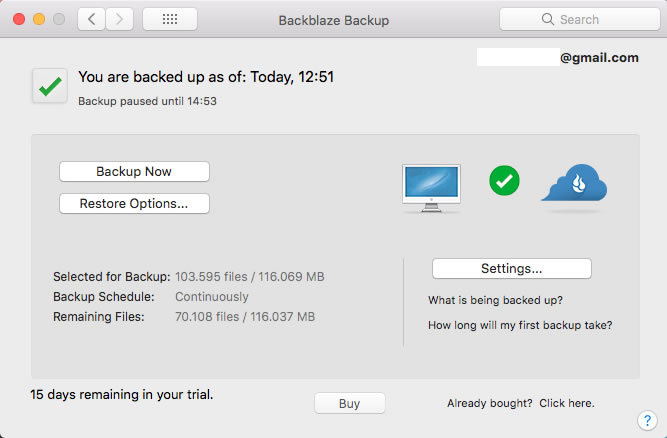
Task: Click the 'Already bought? Click here.' link
Action: [x=520, y=403]
